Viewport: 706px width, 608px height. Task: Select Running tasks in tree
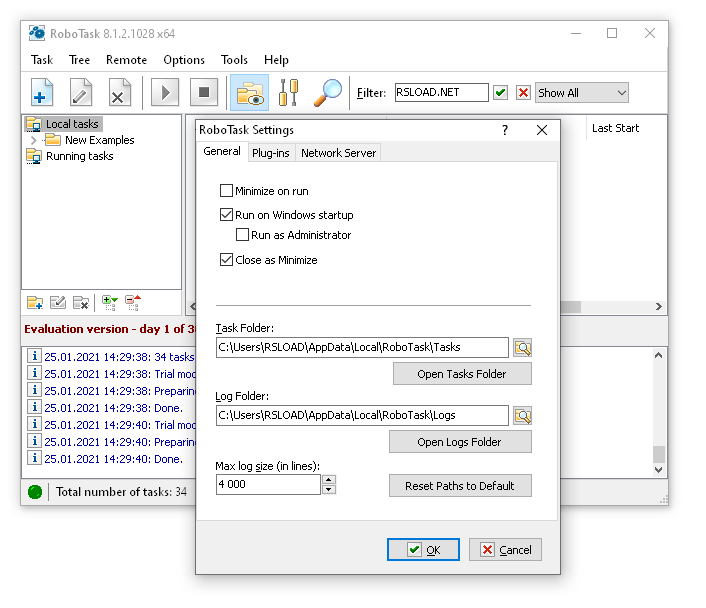click(x=80, y=156)
